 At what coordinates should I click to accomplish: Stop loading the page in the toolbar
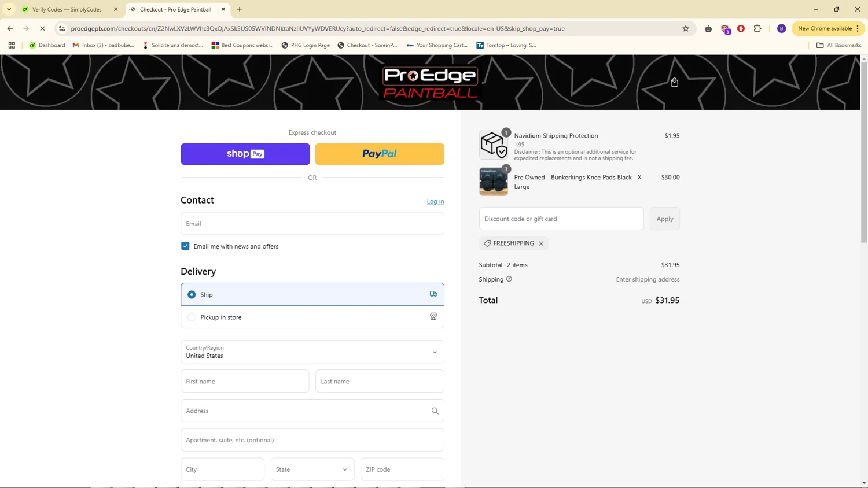tap(42, 28)
